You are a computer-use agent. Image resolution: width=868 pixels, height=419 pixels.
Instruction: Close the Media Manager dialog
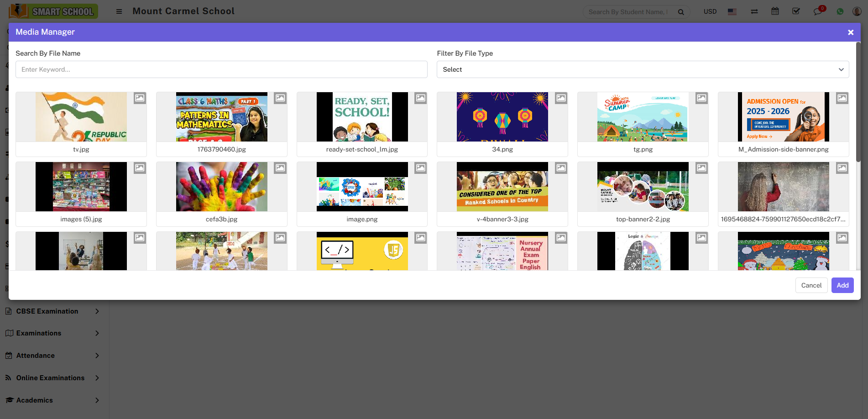(x=850, y=32)
